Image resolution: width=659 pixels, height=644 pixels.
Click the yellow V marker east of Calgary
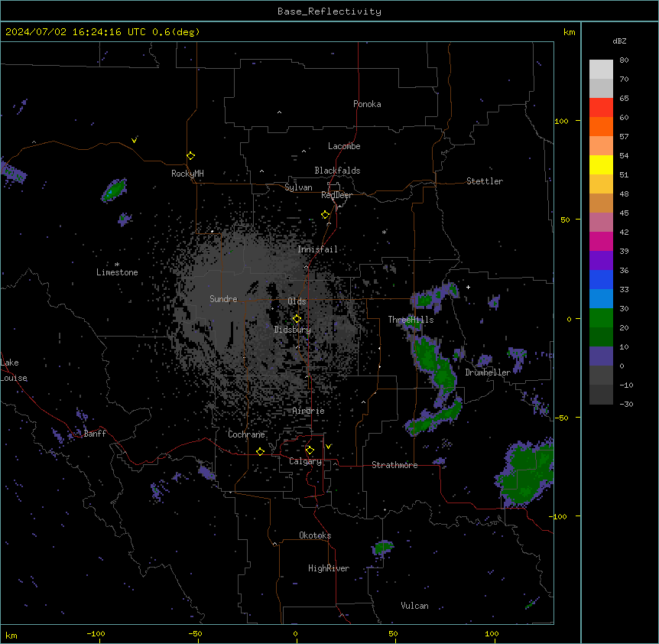pos(328,447)
